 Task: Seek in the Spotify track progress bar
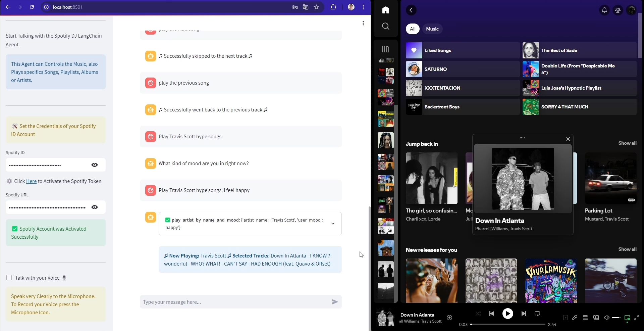[508, 324]
